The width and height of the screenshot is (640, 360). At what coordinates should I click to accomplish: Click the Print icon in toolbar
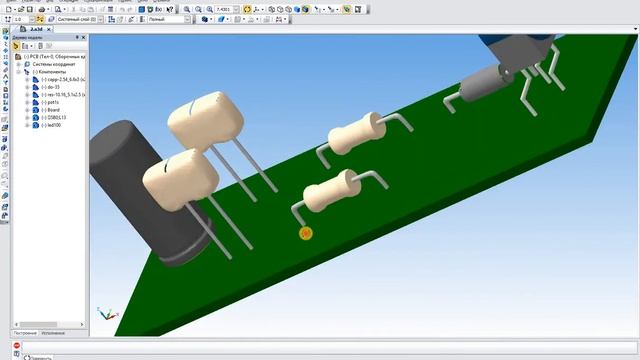[x=41, y=9]
